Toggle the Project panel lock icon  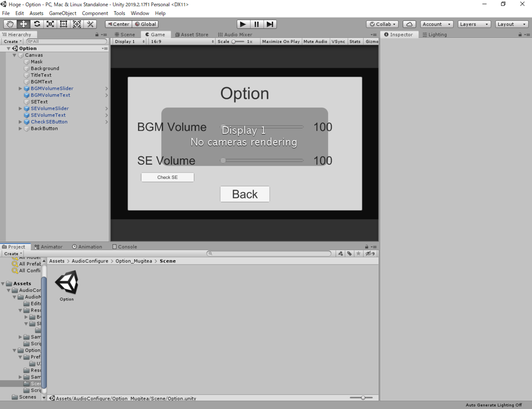pos(366,247)
